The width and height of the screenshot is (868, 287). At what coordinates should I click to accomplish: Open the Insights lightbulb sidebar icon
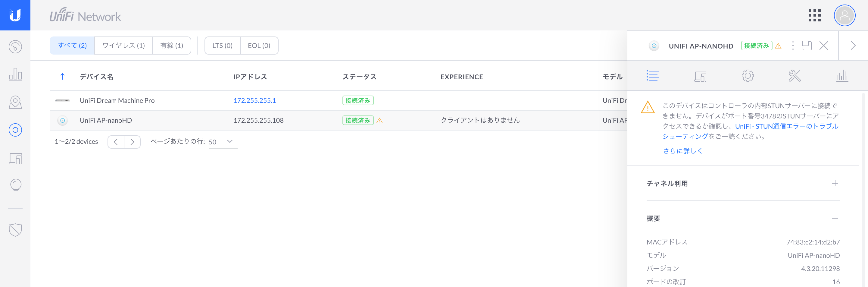coord(15,185)
